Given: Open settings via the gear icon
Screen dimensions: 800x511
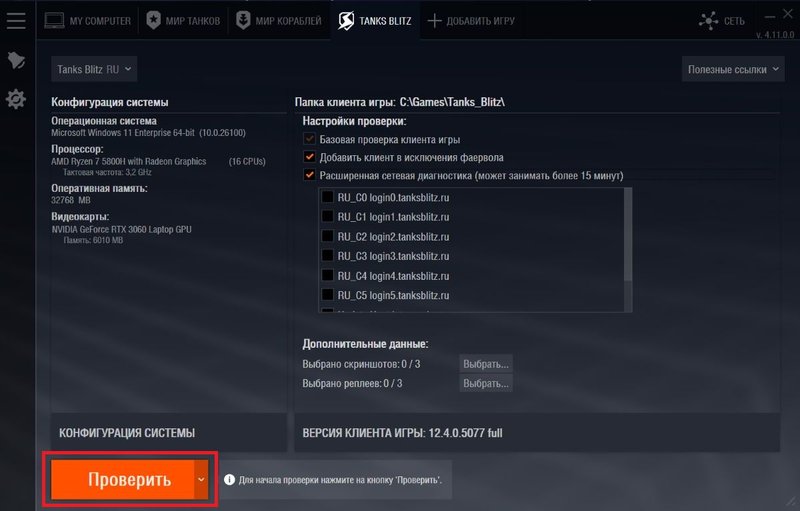Looking at the screenshot, I should click(16, 99).
